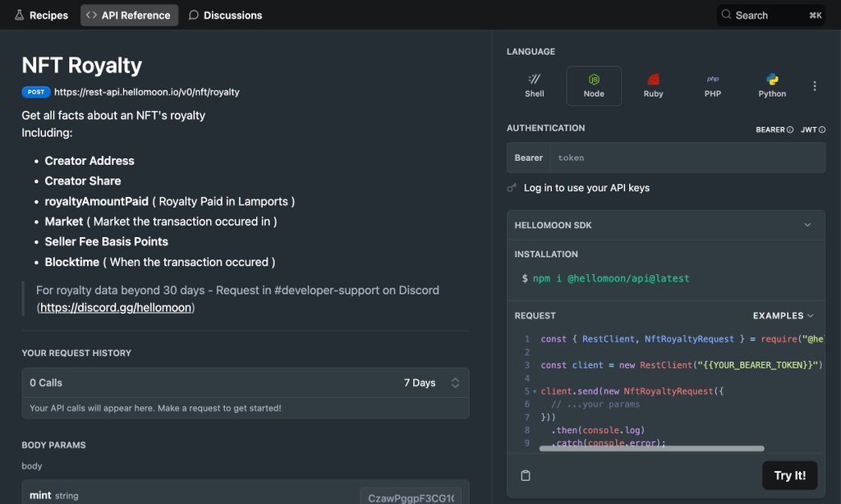This screenshot has height=504, width=841.
Task: Choose JWT authentication option
Action: pyautogui.click(x=813, y=130)
